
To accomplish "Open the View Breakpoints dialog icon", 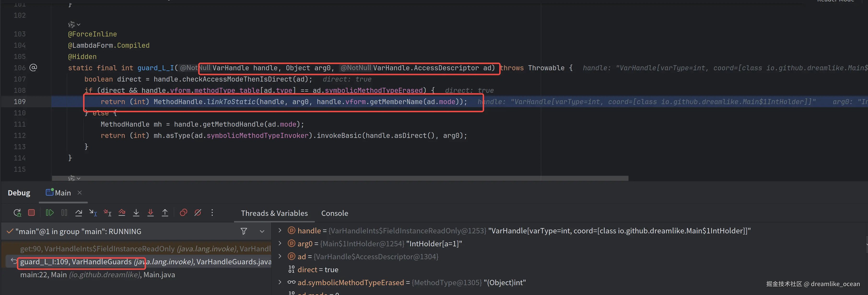I will tap(183, 213).
